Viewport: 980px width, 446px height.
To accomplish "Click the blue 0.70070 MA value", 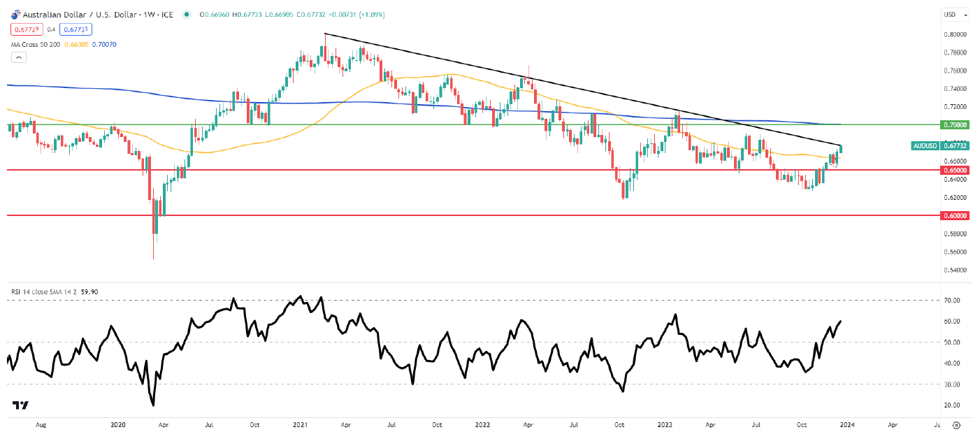I will coord(105,43).
